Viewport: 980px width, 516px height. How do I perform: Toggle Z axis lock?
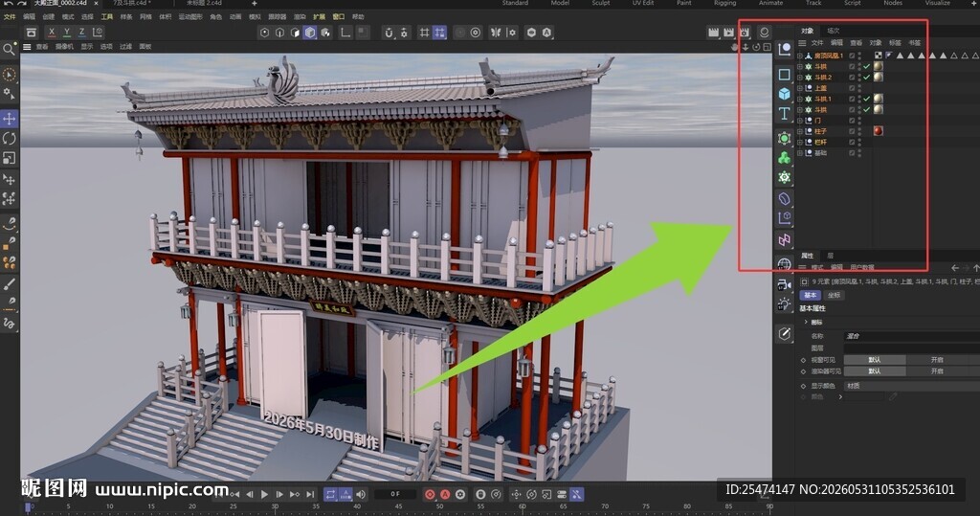pyautogui.click(x=81, y=32)
